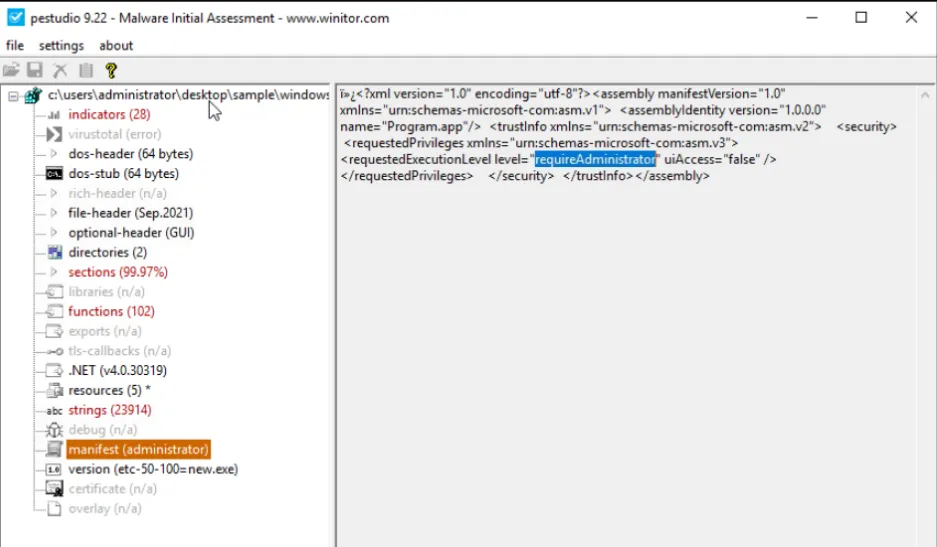Image resolution: width=937 pixels, height=547 pixels.
Task: Click the indicators bar chart icon
Action: tap(54, 115)
